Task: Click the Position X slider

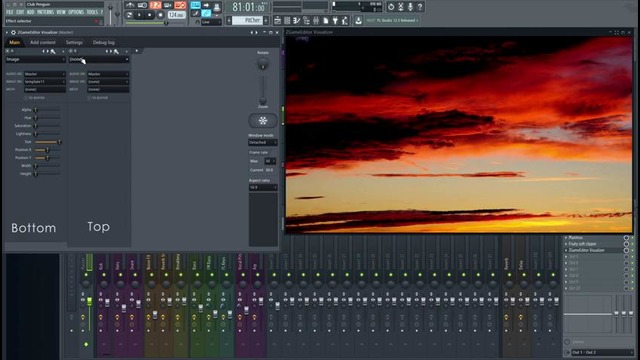Action: pyautogui.click(x=47, y=150)
